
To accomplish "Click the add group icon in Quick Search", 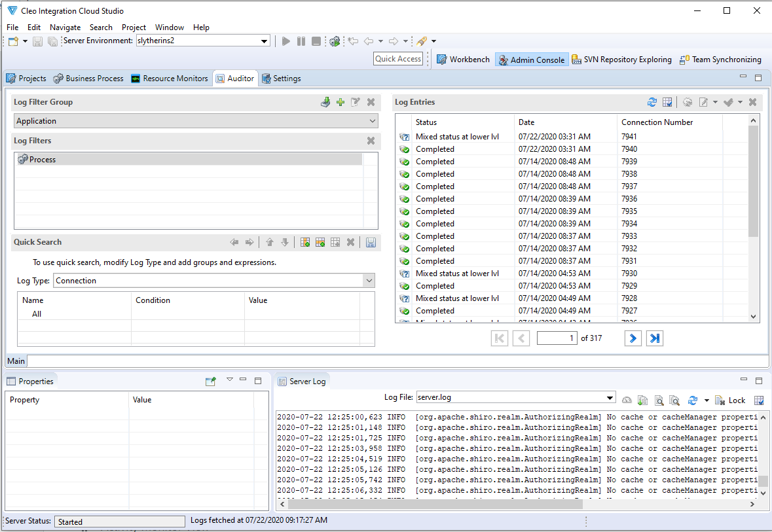I will pyautogui.click(x=305, y=242).
